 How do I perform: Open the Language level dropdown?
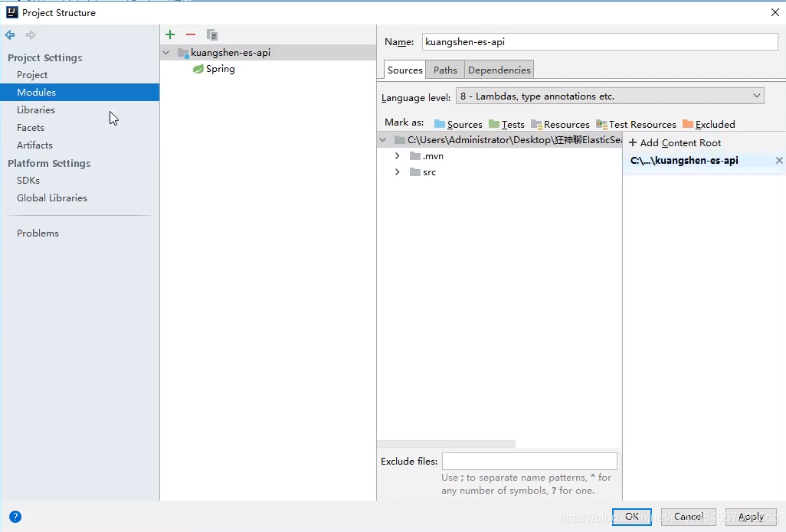click(610, 96)
